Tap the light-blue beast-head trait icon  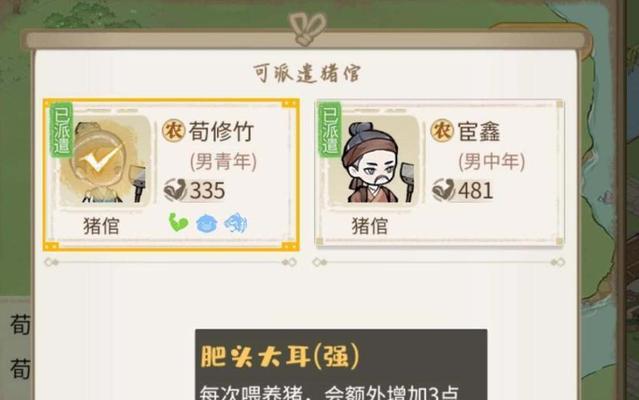coord(236,224)
